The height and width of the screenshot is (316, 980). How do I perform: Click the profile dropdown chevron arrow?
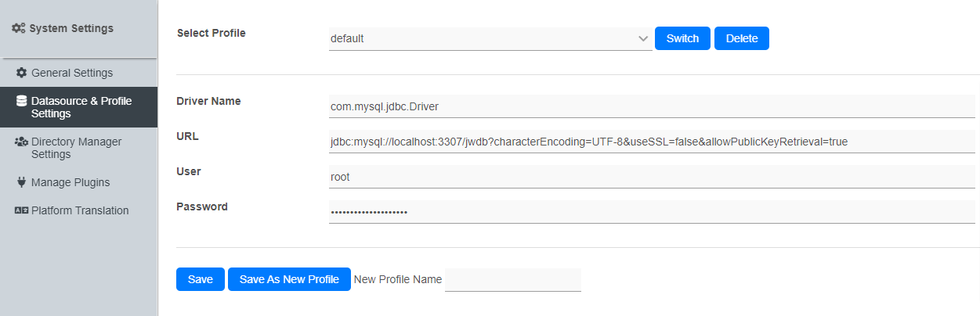643,38
